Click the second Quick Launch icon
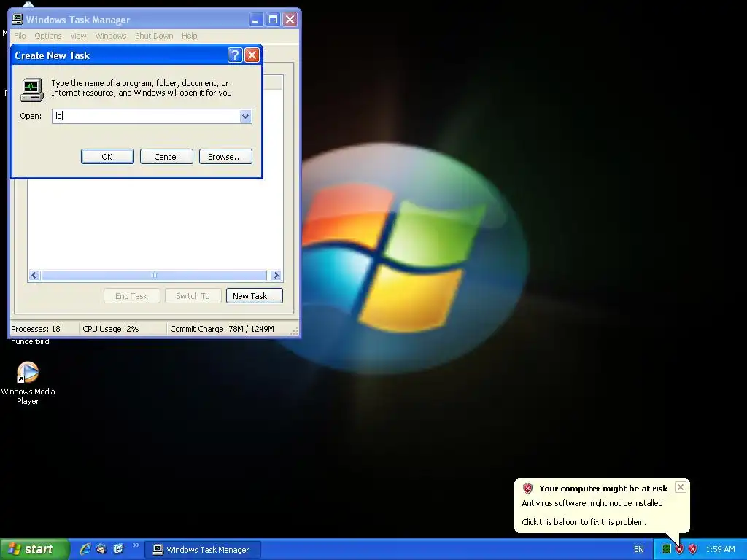Viewport: 747px width, 560px height. (x=101, y=549)
